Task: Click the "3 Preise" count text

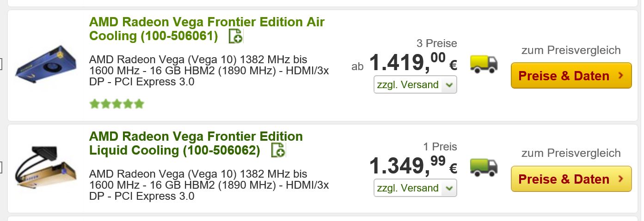Action: (436, 43)
